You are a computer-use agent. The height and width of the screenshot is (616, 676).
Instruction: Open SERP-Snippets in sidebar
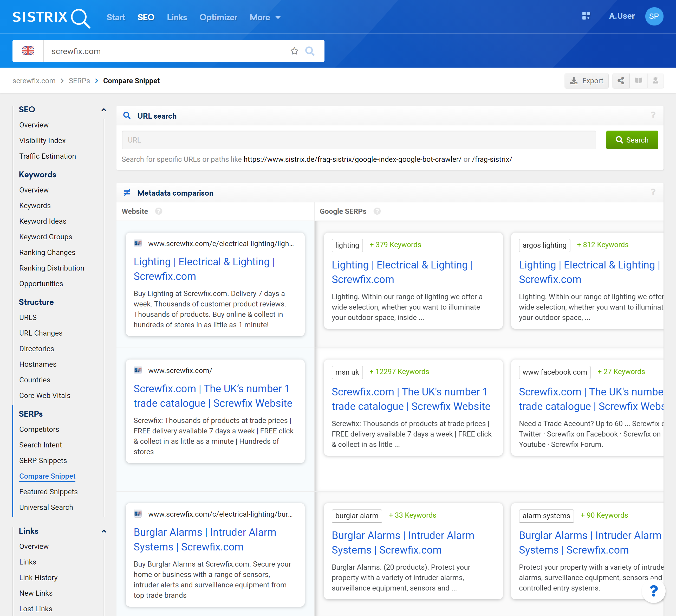click(x=43, y=461)
